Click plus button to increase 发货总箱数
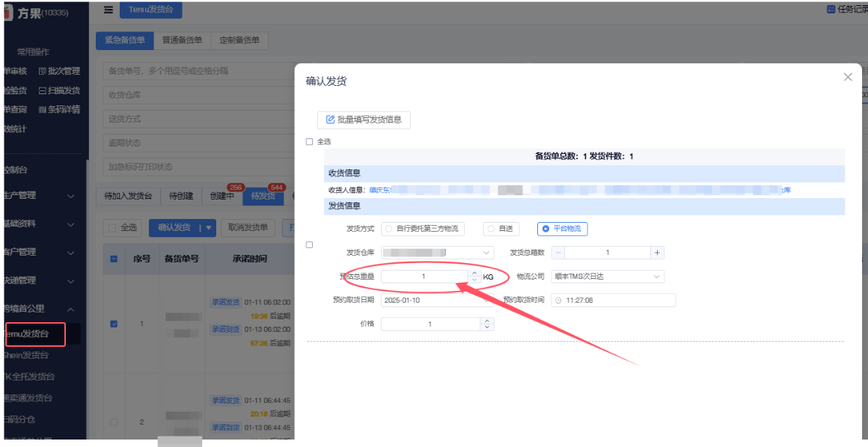Image resolution: width=868 pixels, height=447 pixels. (657, 253)
